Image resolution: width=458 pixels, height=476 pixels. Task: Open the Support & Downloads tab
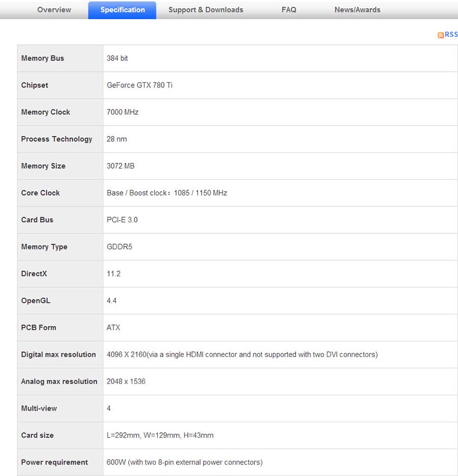(206, 10)
